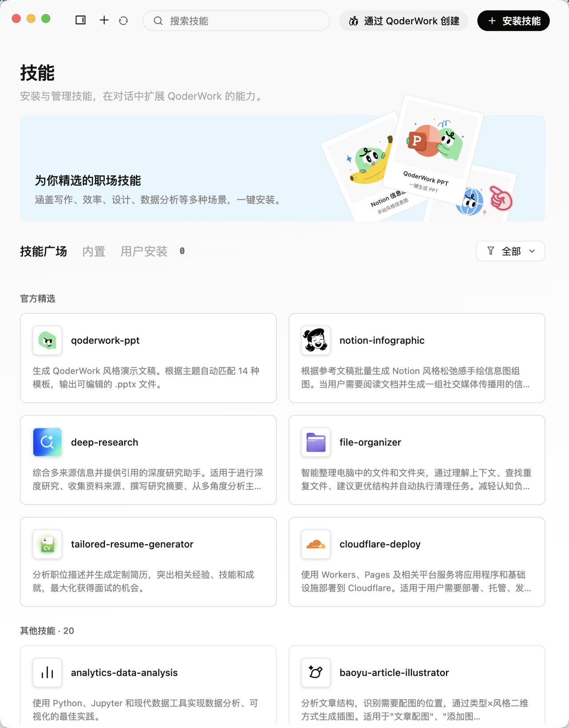This screenshot has height=728, width=569.
Task: Toggle the sidebar panel icon
Action: pos(80,20)
